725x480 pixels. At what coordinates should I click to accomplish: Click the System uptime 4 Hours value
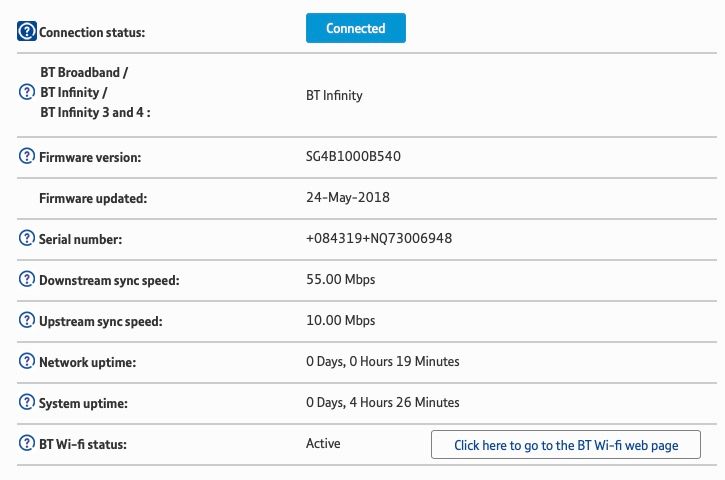(382, 403)
